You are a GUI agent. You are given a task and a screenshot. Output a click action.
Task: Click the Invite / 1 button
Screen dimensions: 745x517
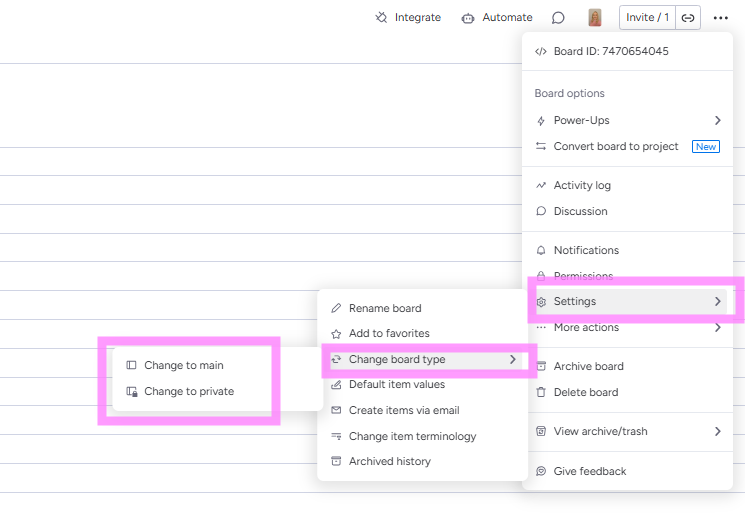coord(647,18)
